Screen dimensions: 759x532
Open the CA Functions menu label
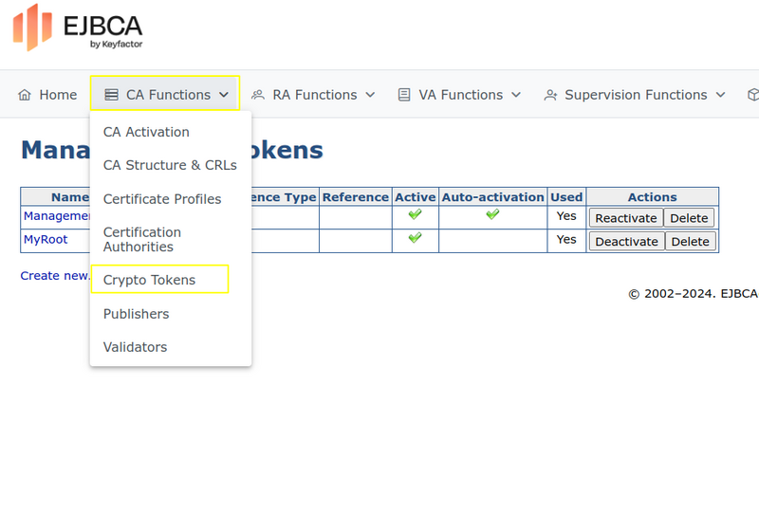coord(169,95)
